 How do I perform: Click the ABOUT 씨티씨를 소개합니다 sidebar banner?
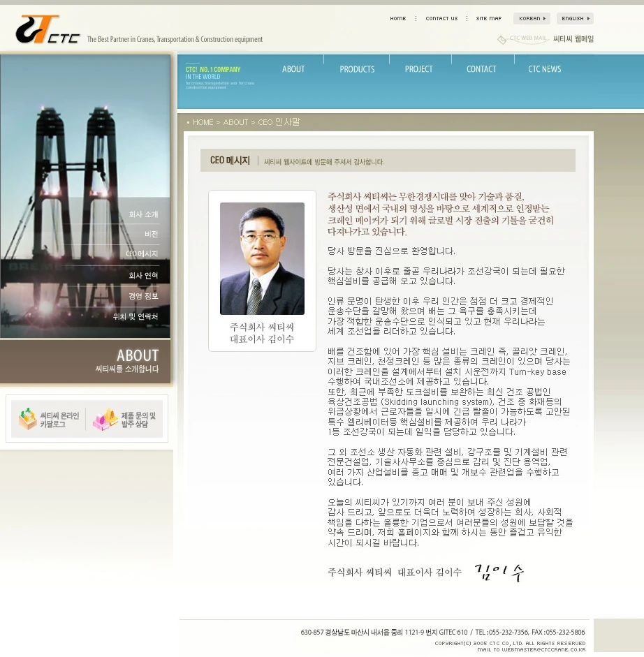(85, 361)
